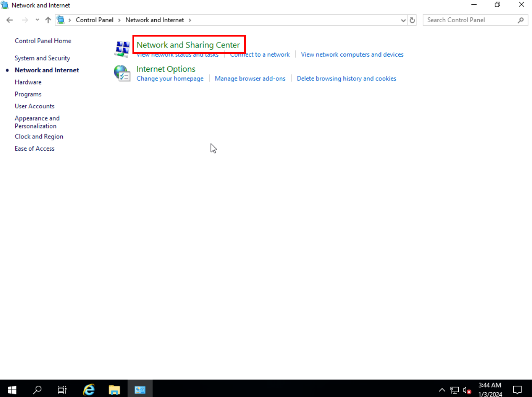532x397 pixels.
Task: Open File Explorer from the taskbar
Action: [114, 389]
